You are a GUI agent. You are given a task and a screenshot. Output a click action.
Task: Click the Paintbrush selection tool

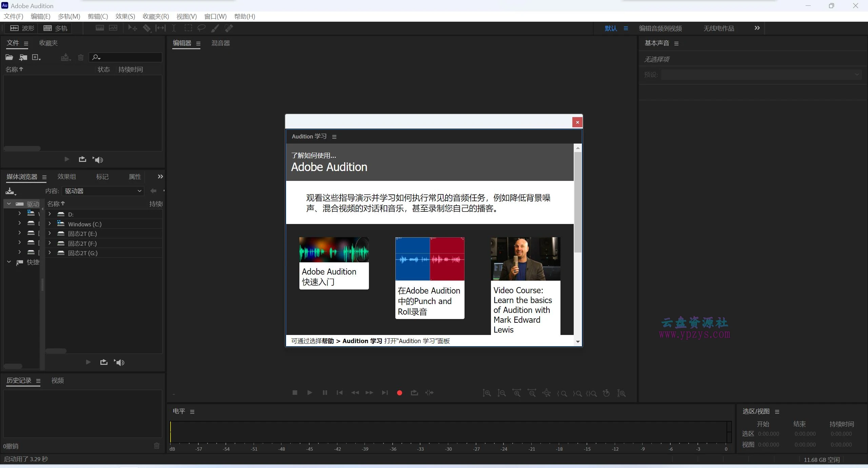coord(215,28)
